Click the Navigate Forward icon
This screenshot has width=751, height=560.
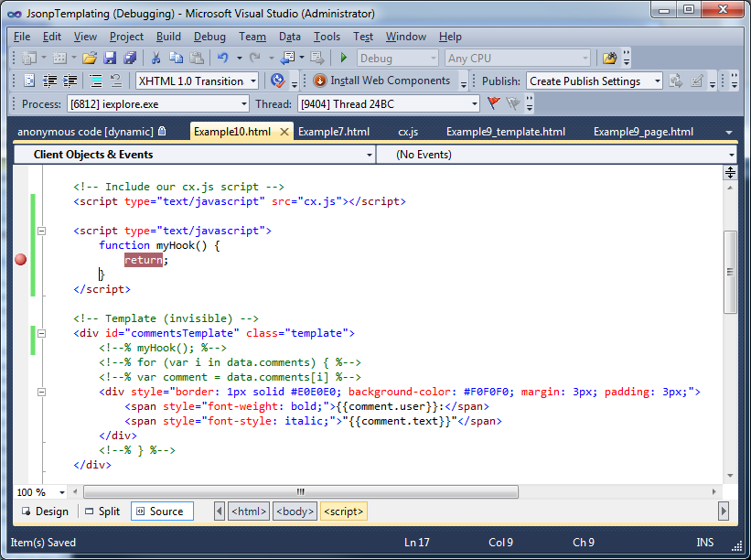tap(316, 58)
